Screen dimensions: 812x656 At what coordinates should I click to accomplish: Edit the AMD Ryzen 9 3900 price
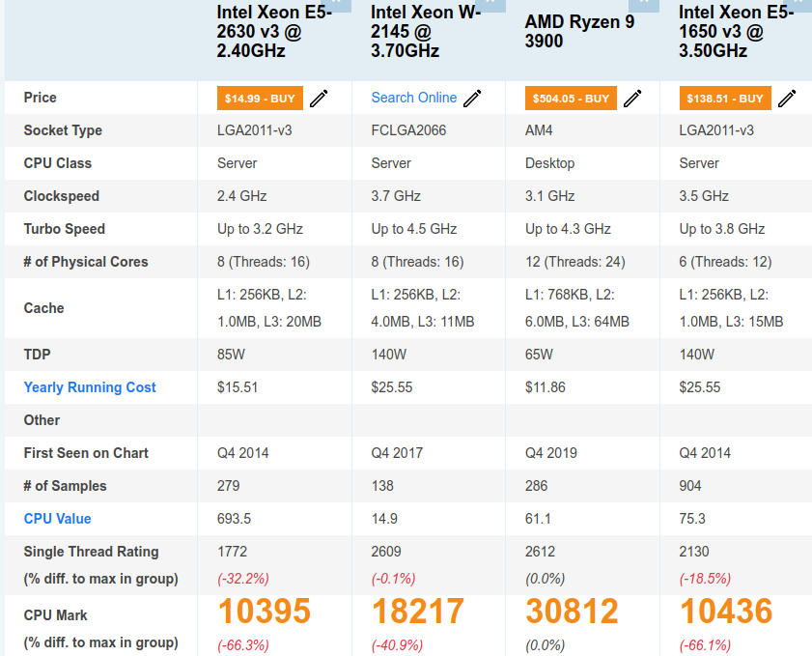[x=632, y=99]
